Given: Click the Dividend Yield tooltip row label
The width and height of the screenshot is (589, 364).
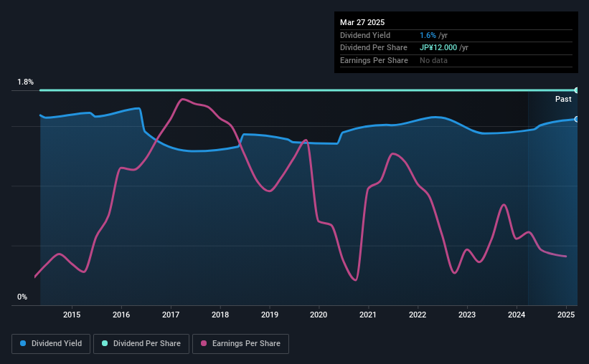Looking at the screenshot, I should click(x=365, y=35).
